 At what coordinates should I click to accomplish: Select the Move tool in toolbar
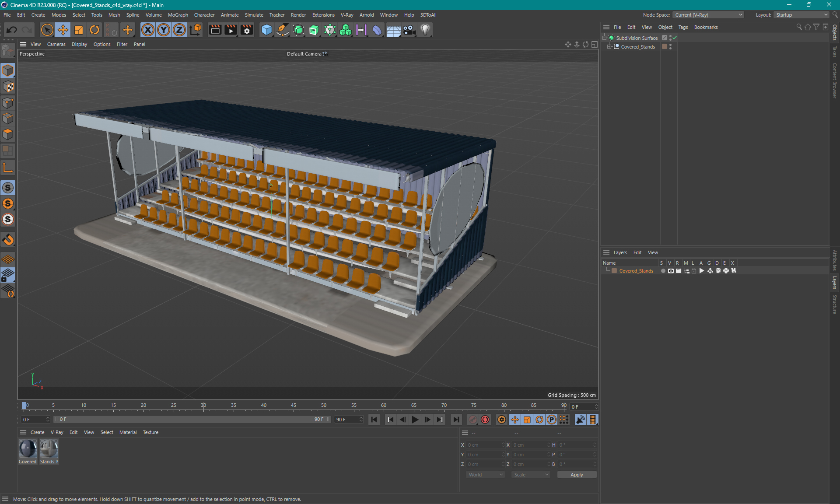(63, 30)
